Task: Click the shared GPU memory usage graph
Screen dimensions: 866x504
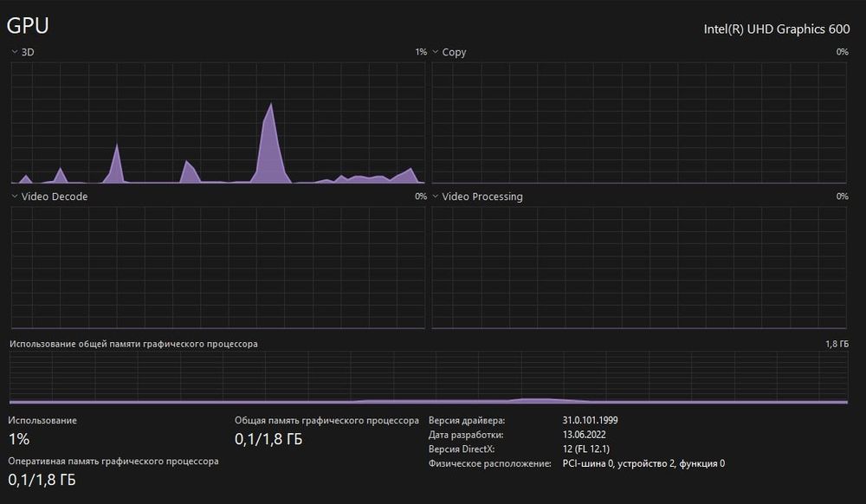Action: 429,378
